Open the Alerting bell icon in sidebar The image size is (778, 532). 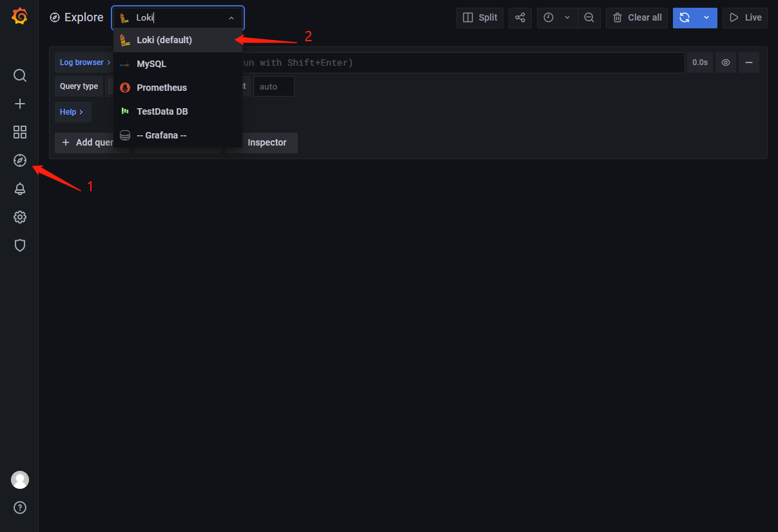20,189
